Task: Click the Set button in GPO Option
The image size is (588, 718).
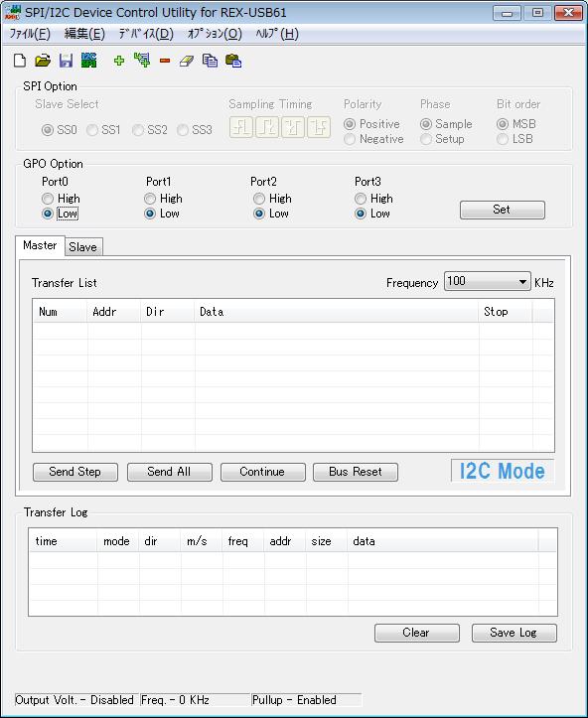Action: click(503, 210)
